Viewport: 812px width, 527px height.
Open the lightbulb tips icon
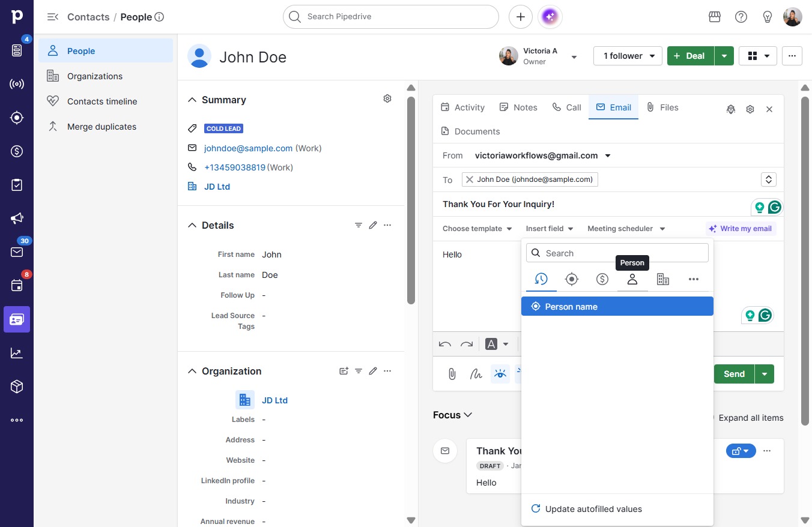(767, 17)
